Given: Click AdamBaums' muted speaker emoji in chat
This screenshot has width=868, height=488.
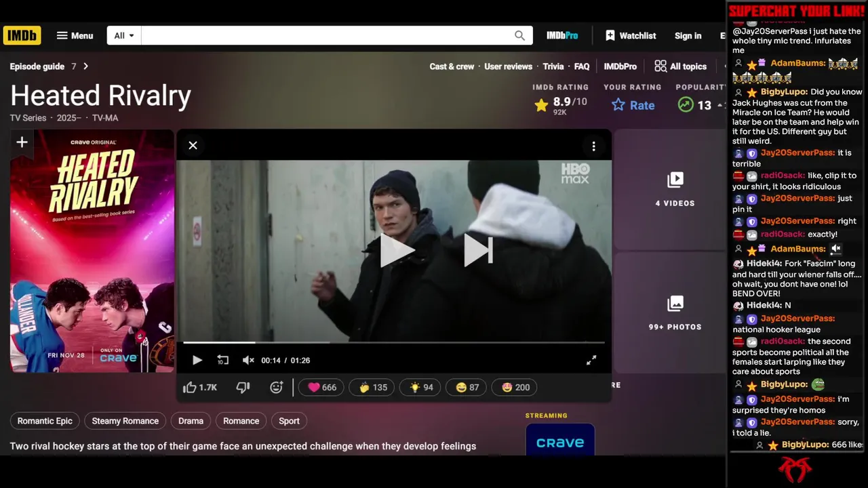Looking at the screenshot, I should click(836, 249).
